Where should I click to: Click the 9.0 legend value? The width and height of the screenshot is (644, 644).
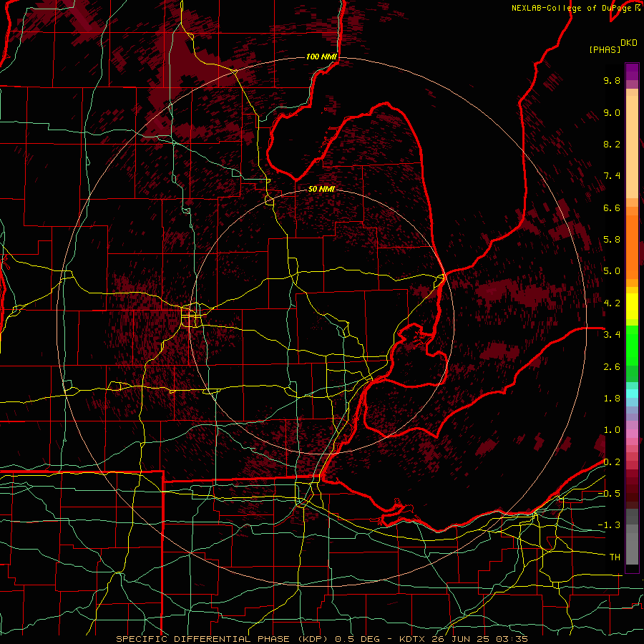[612, 112]
